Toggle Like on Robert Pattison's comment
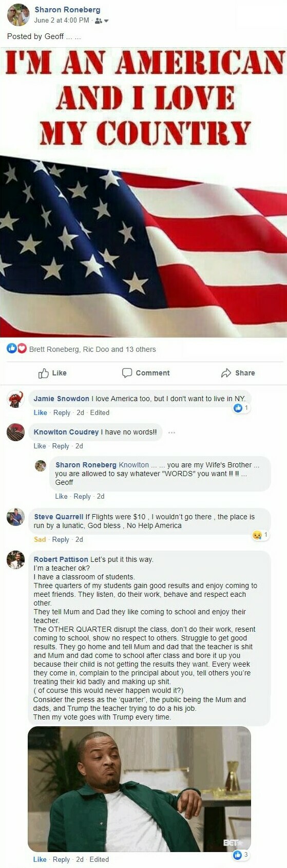The width and height of the screenshot is (287, 868). [x=40, y=859]
